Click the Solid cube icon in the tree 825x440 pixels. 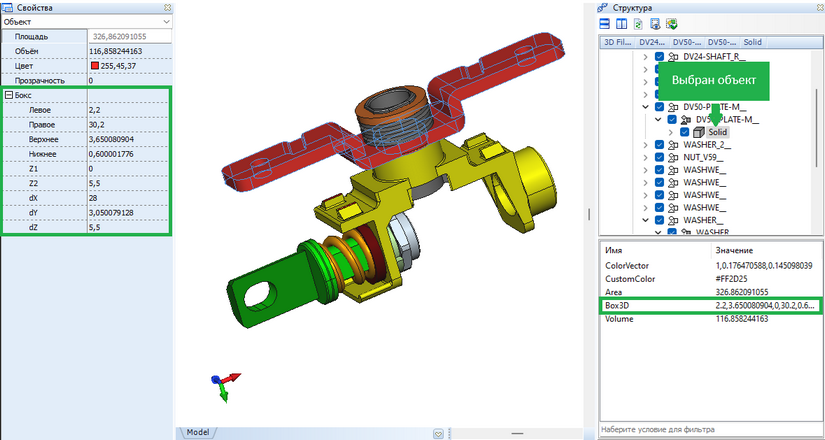coord(700,132)
